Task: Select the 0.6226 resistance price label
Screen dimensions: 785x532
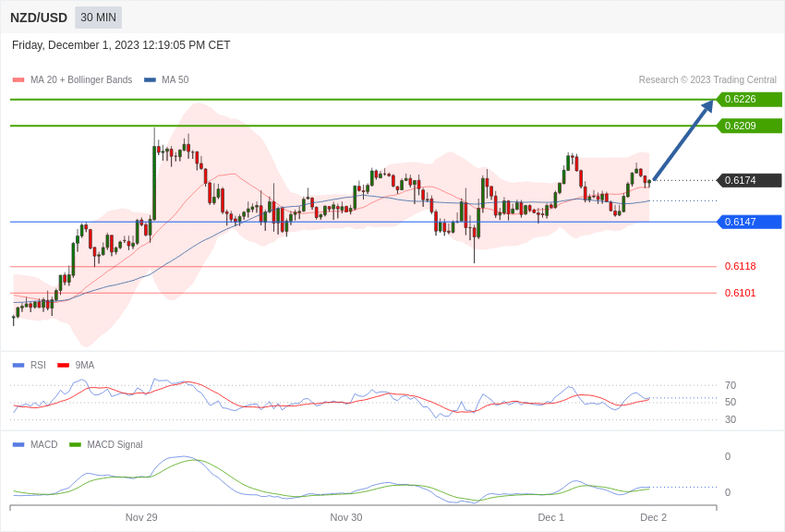Action: coord(749,99)
